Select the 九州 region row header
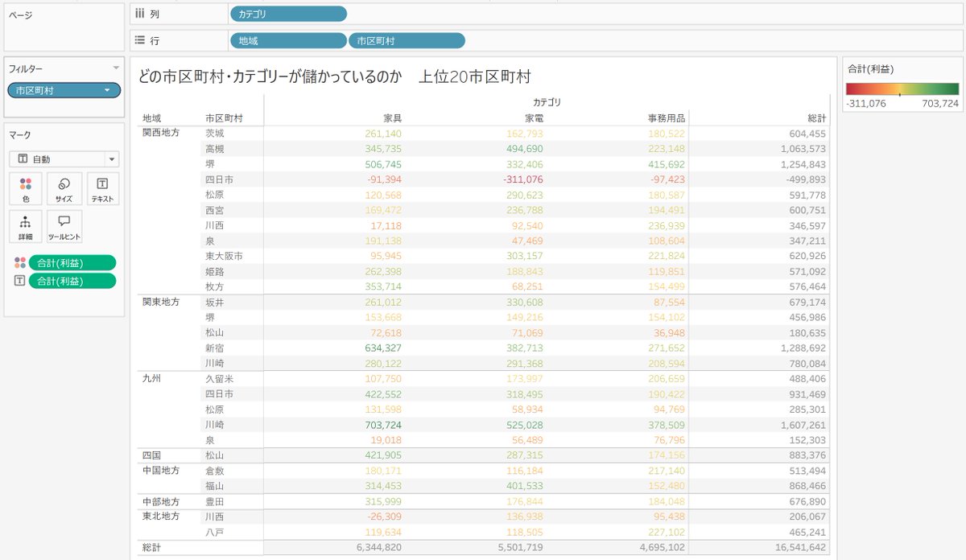The width and height of the screenshot is (966, 560). click(x=152, y=378)
